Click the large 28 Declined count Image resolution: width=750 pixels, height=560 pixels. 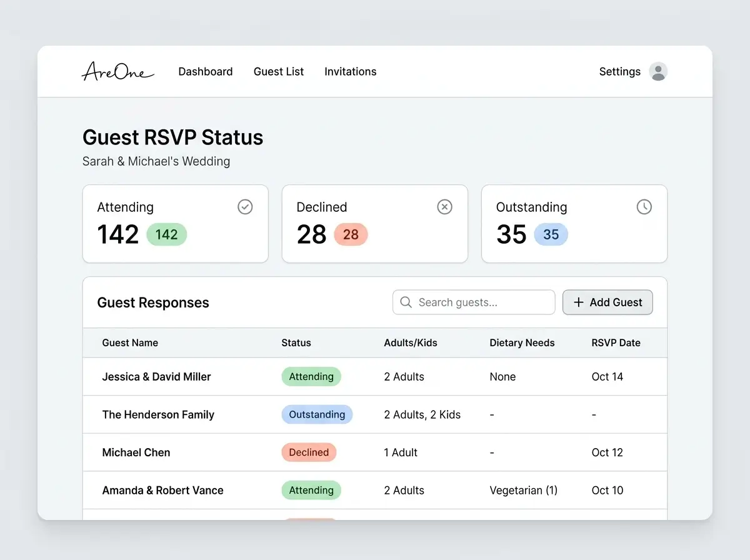click(x=312, y=235)
